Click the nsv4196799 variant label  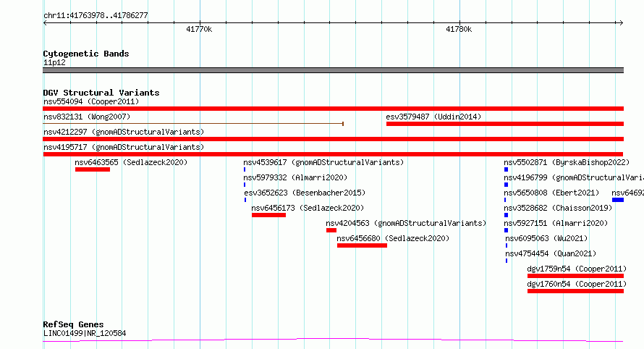coord(574,177)
